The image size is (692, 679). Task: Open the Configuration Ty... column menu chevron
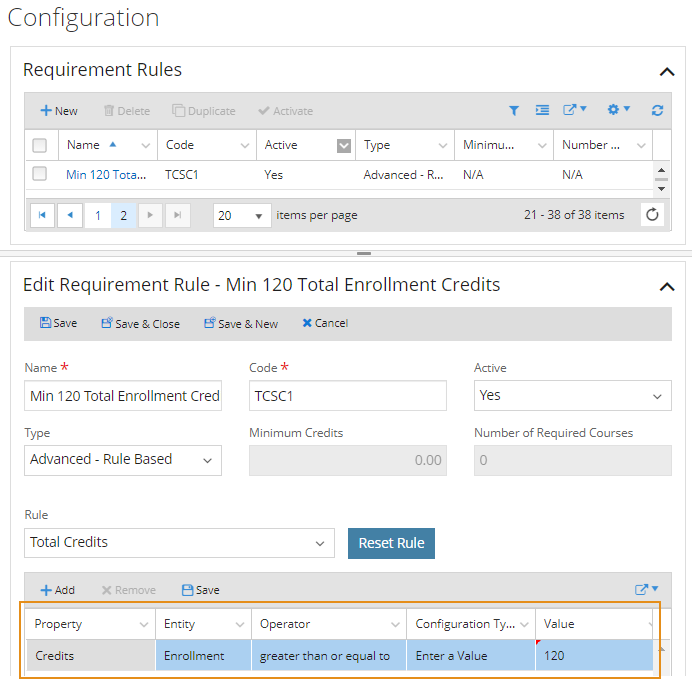tap(524, 625)
